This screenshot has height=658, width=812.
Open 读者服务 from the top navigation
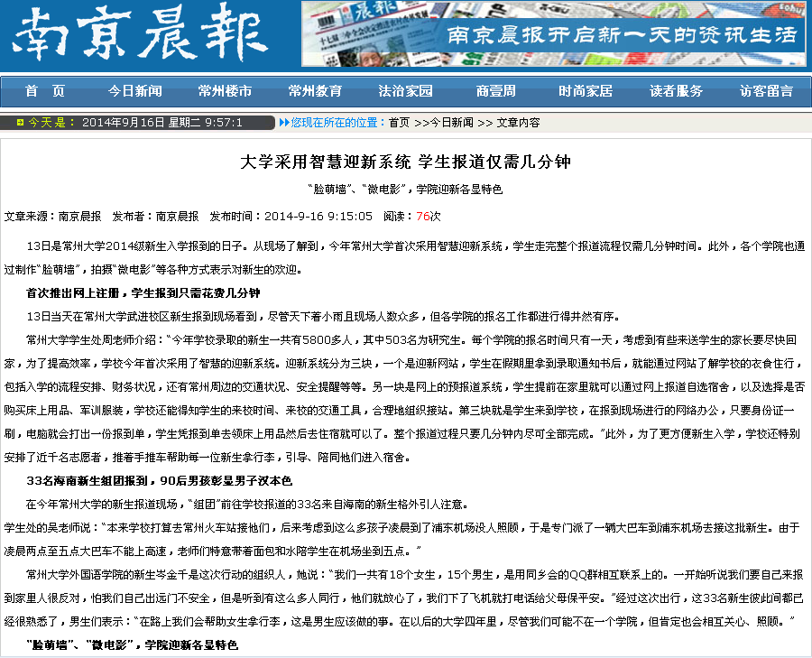677,91
